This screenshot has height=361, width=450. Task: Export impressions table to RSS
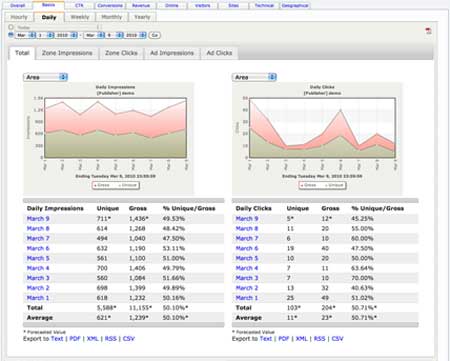[111, 339]
